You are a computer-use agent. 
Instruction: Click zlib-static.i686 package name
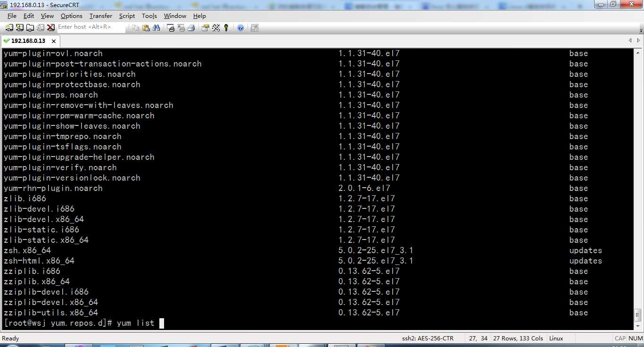tap(41, 230)
